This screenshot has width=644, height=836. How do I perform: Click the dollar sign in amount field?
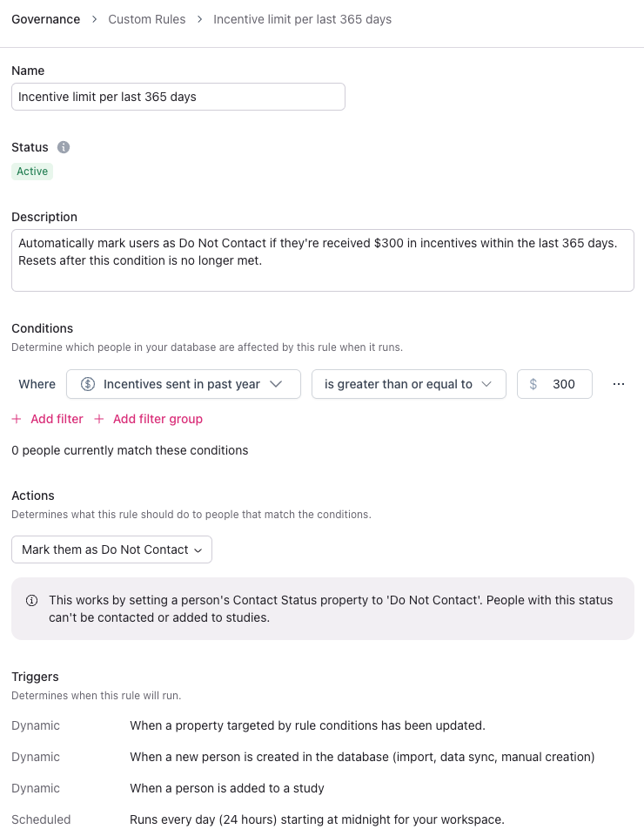pos(533,384)
